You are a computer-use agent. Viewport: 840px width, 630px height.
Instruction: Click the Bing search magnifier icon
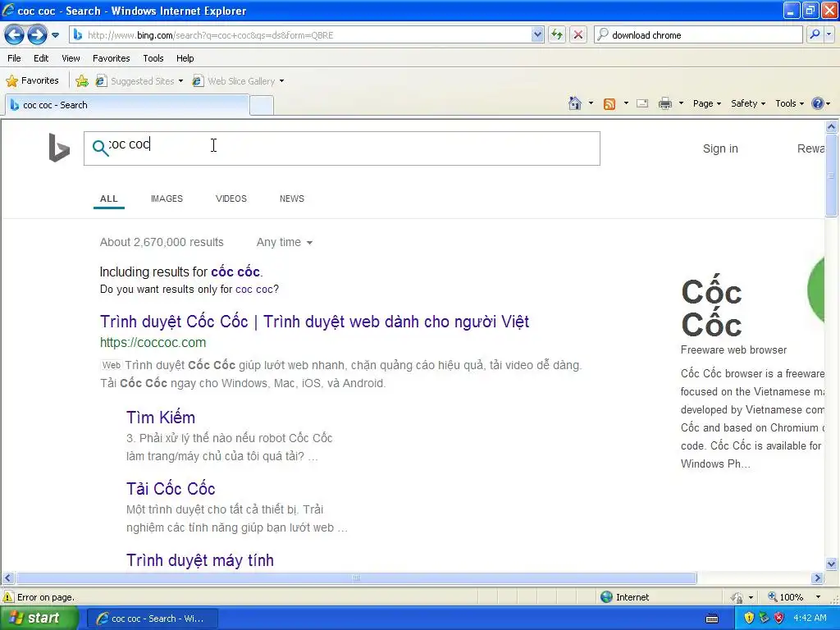pos(100,148)
